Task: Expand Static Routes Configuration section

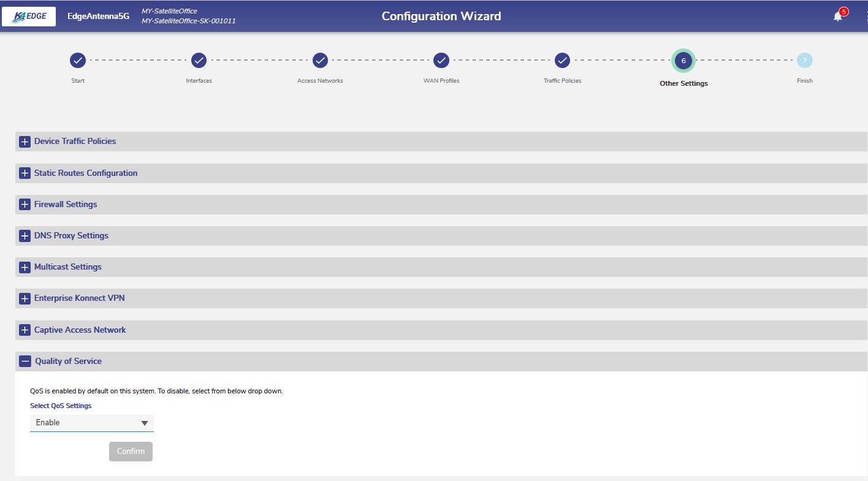Action: pyautogui.click(x=25, y=173)
